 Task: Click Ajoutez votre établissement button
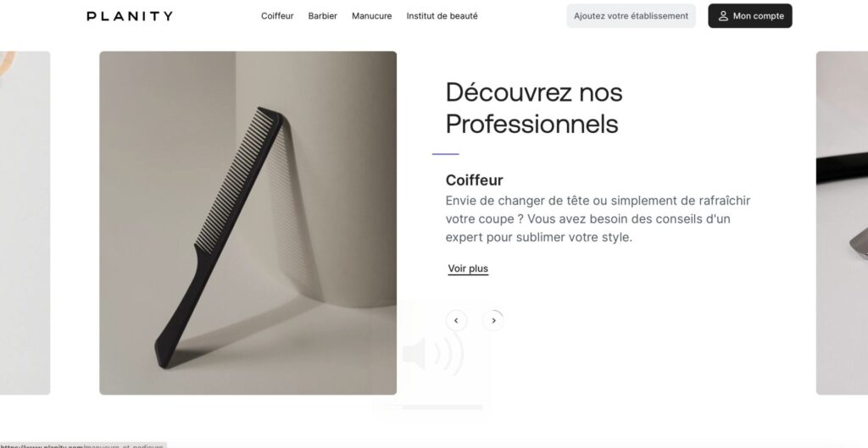tap(631, 16)
